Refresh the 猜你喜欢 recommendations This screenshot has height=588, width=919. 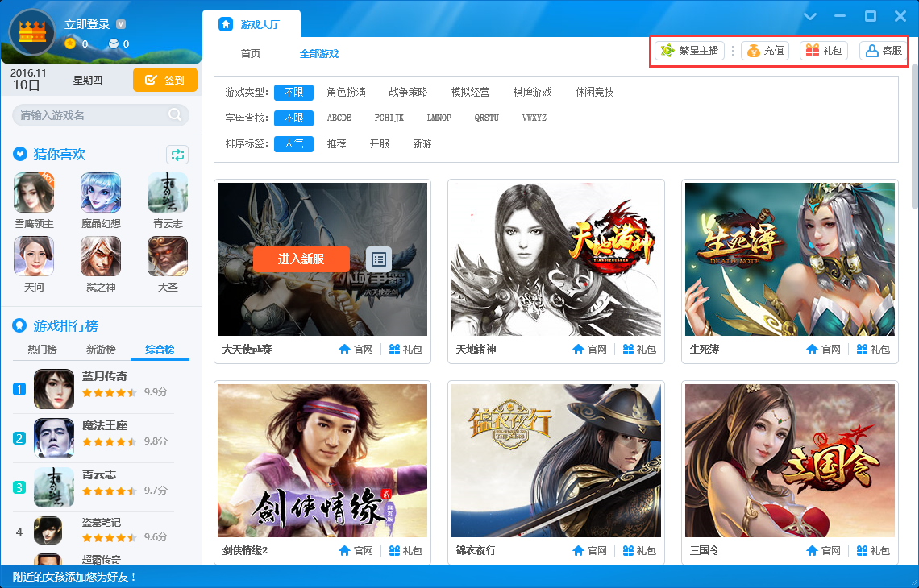click(177, 154)
